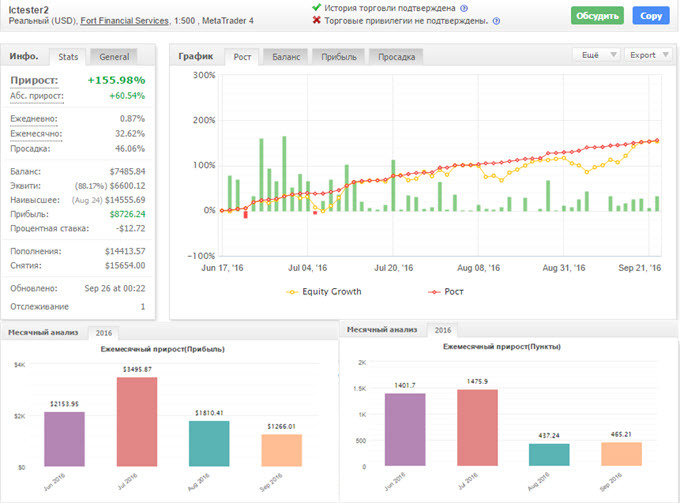This screenshot has width=680, height=503.
Task: Click the profit value $8726.24
Action: pos(128,214)
